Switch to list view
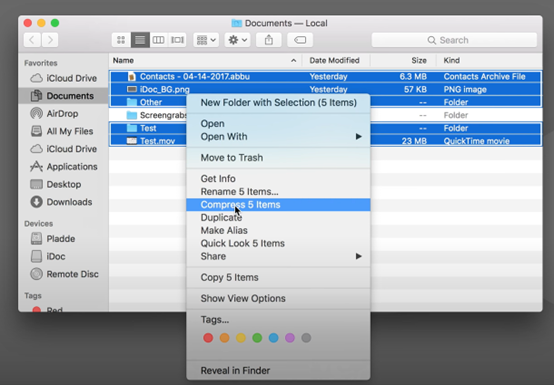Viewport: 554px width, 385px height. coord(140,40)
